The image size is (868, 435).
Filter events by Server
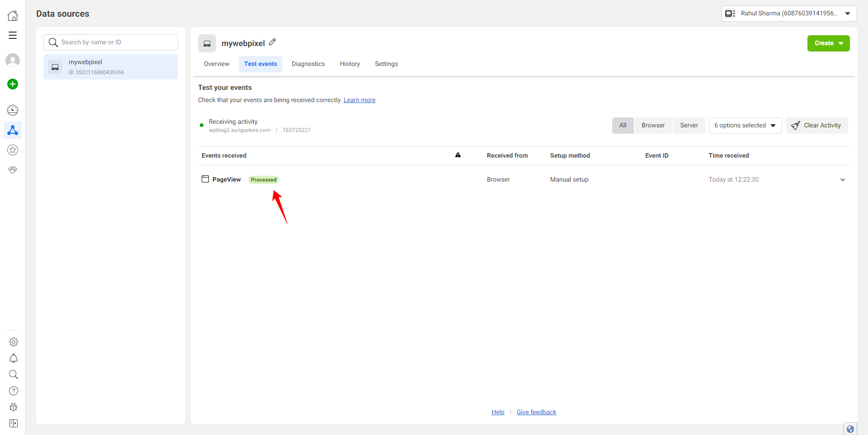[x=689, y=126]
